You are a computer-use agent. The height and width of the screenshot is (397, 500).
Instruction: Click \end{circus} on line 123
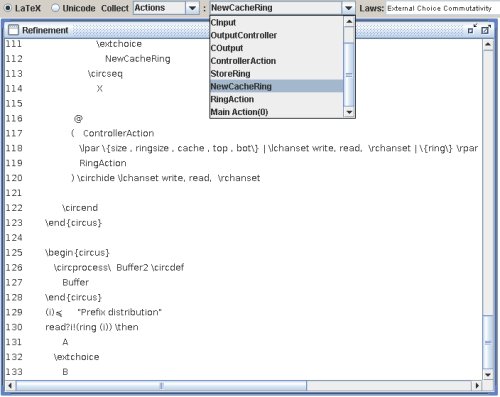tap(73, 223)
